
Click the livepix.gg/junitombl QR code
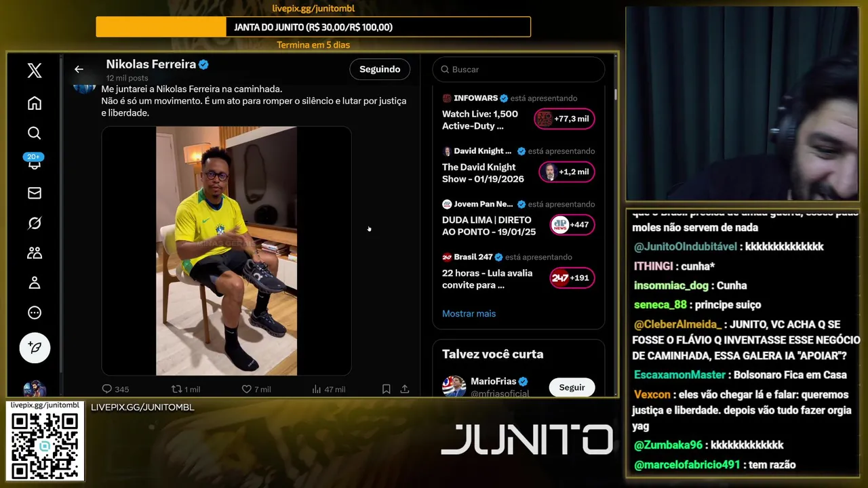(45, 446)
